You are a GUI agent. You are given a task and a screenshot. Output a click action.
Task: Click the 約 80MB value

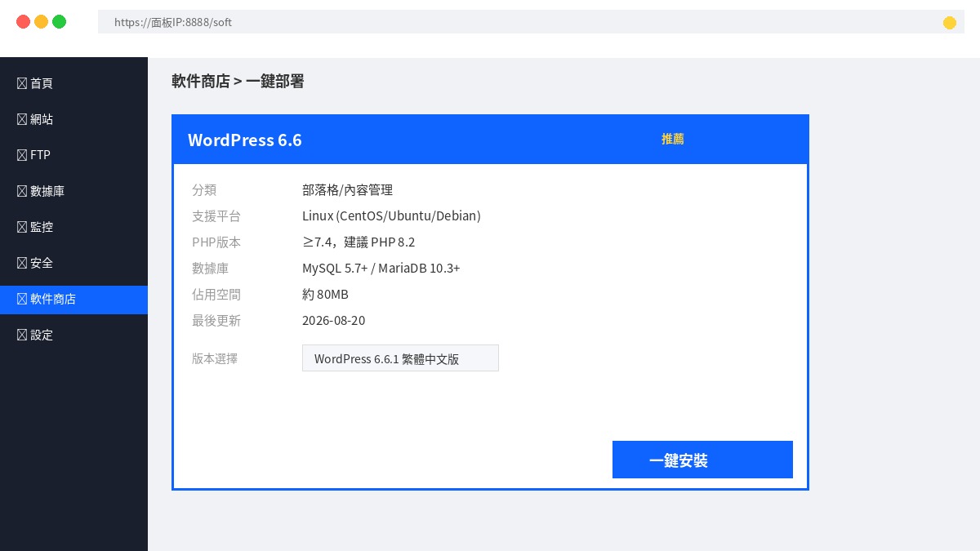click(x=325, y=295)
